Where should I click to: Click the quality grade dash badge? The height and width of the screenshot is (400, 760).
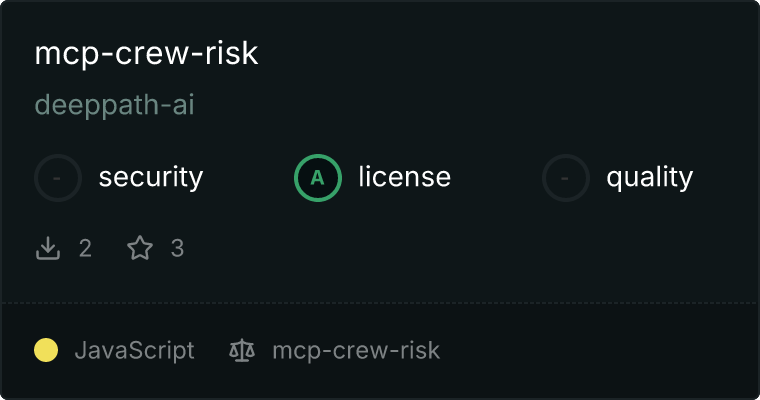566,178
